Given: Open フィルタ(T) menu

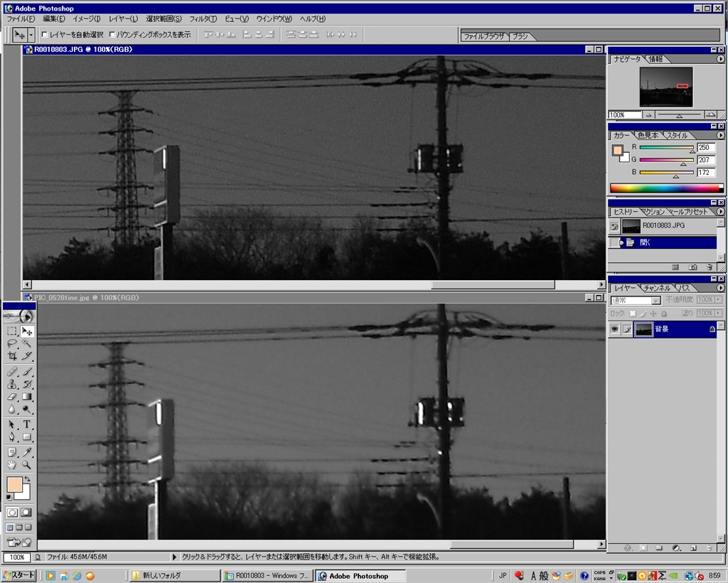Looking at the screenshot, I should (203, 18).
